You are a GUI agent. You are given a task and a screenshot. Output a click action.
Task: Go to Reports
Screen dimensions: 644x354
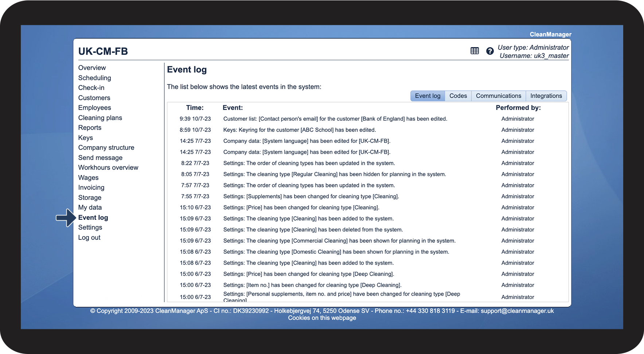coord(90,128)
